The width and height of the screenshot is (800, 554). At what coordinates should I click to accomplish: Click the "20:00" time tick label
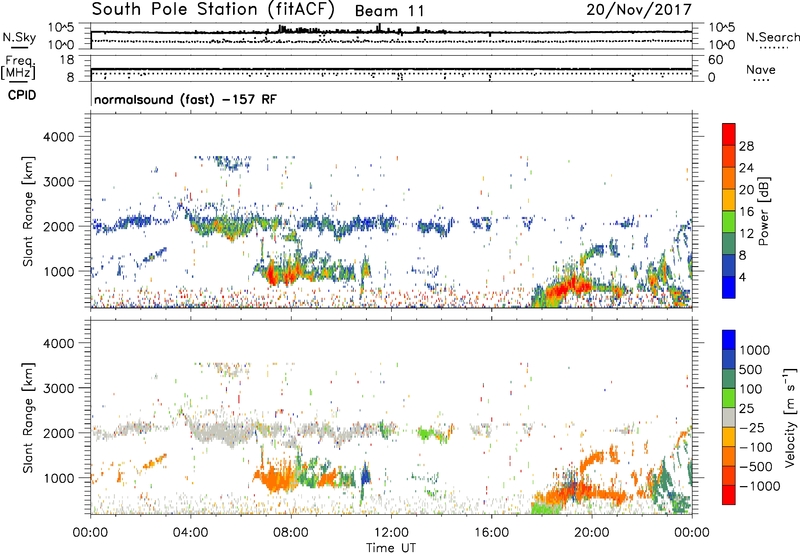click(591, 533)
